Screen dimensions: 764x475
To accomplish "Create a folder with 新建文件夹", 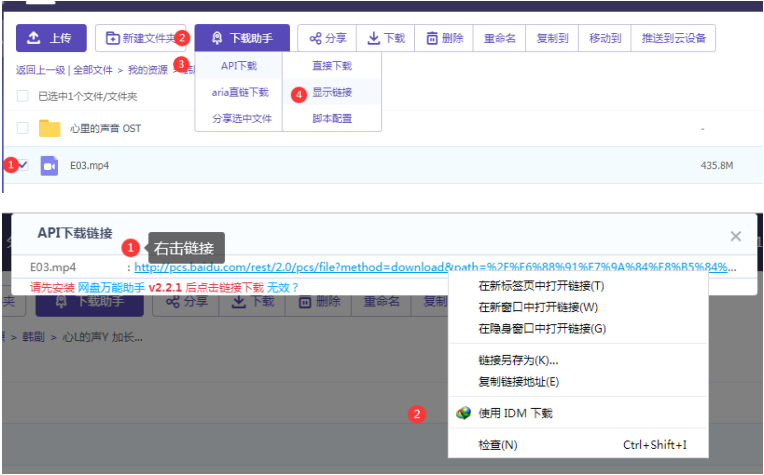I will click(x=140, y=38).
